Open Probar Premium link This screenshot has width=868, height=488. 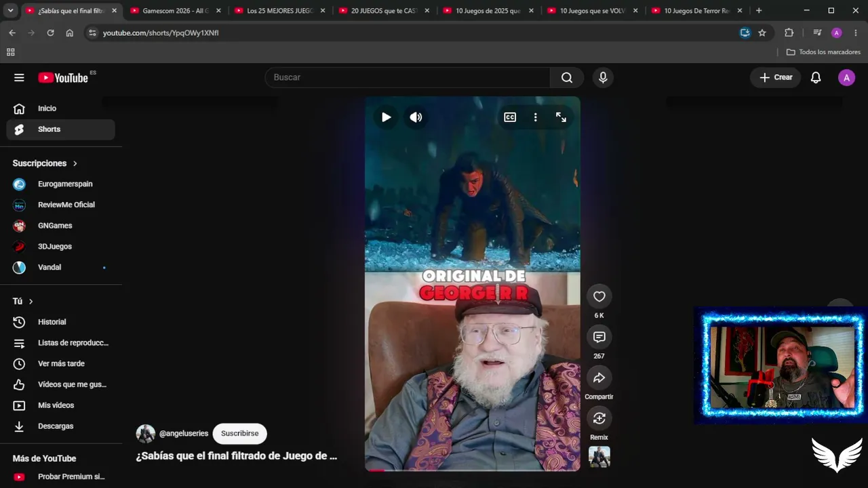click(61, 476)
